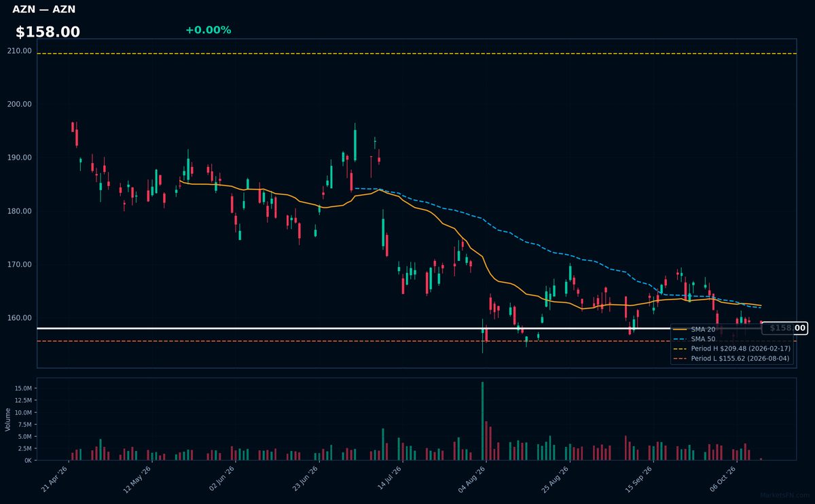Select the 160.00 price axis label
The width and height of the screenshot is (815, 504).
tap(20, 318)
